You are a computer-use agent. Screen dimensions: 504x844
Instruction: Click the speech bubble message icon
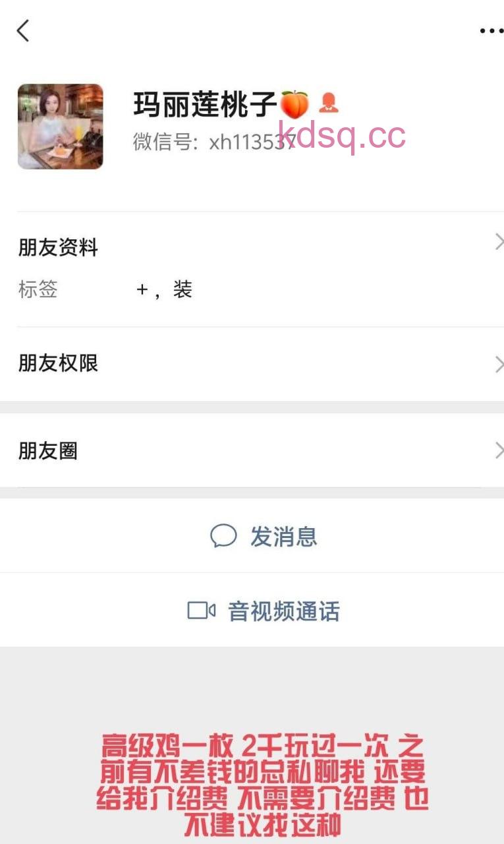pos(223,536)
